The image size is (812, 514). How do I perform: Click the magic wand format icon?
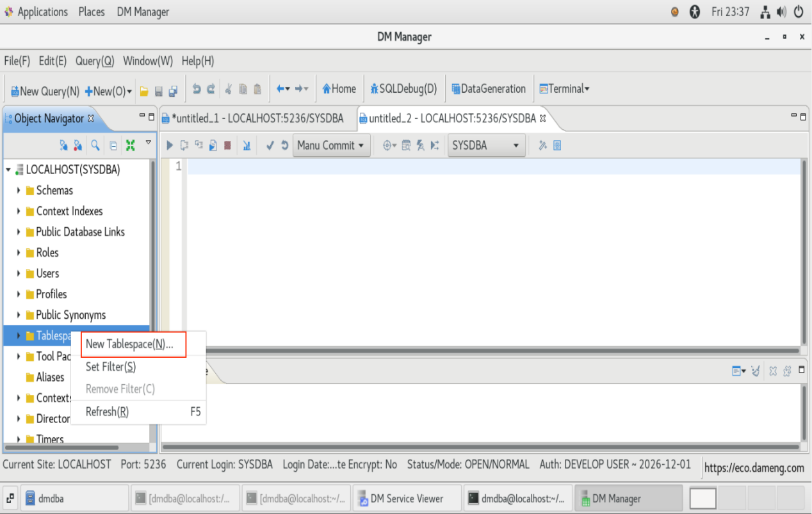(542, 145)
